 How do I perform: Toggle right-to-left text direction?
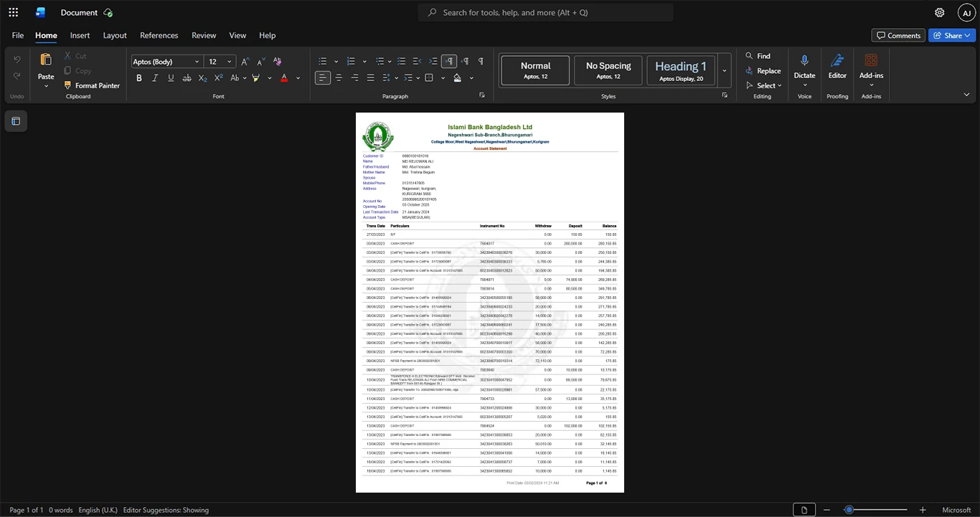pos(465,62)
